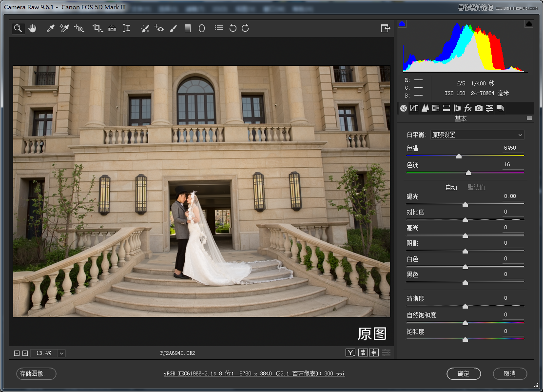Screen dimensions: 543x392
Task: Select the White Balance eyedropper tool
Action: 50,28
